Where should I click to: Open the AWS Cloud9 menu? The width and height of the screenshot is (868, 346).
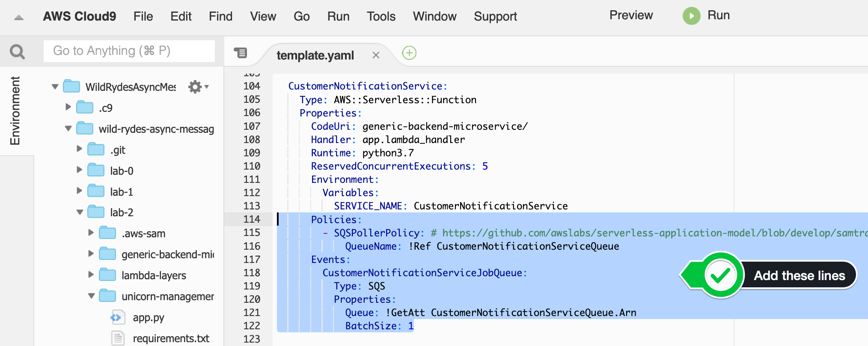tap(80, 16)
